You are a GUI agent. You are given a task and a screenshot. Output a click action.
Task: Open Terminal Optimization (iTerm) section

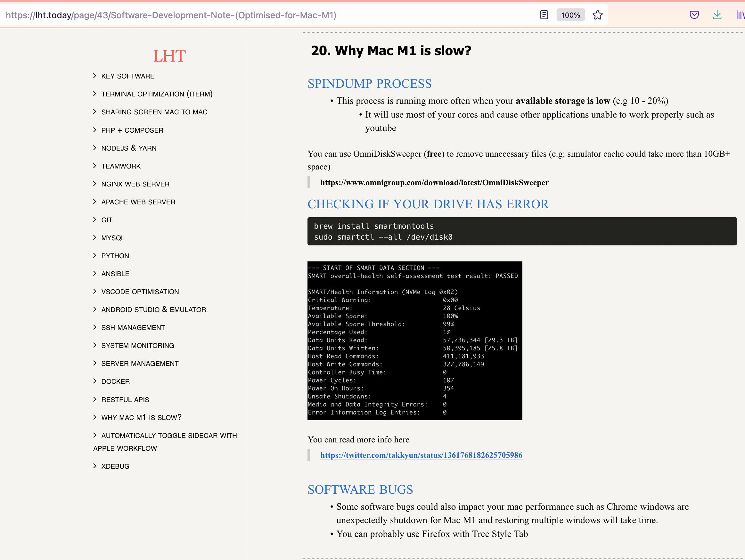[x=157, y=94]
